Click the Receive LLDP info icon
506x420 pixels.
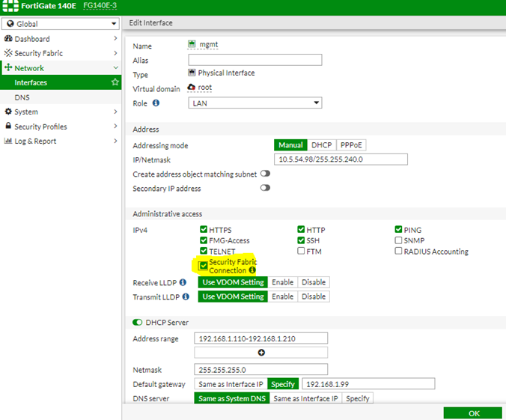click(x=183, y=282)
